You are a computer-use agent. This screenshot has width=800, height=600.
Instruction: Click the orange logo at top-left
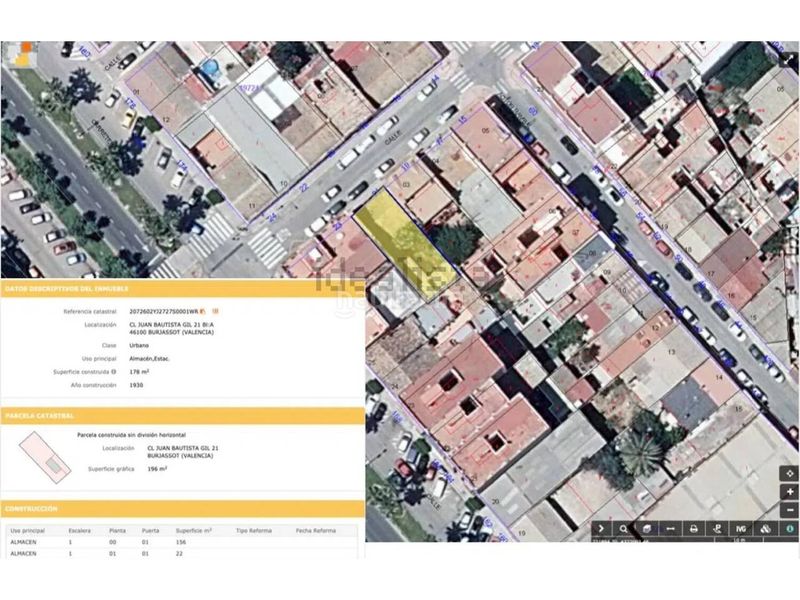(23, 54)
